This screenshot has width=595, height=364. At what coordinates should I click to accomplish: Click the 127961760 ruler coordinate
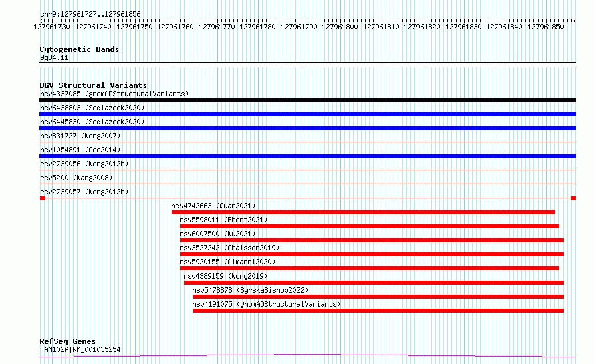pyautogui.click(x=175, y=27)
